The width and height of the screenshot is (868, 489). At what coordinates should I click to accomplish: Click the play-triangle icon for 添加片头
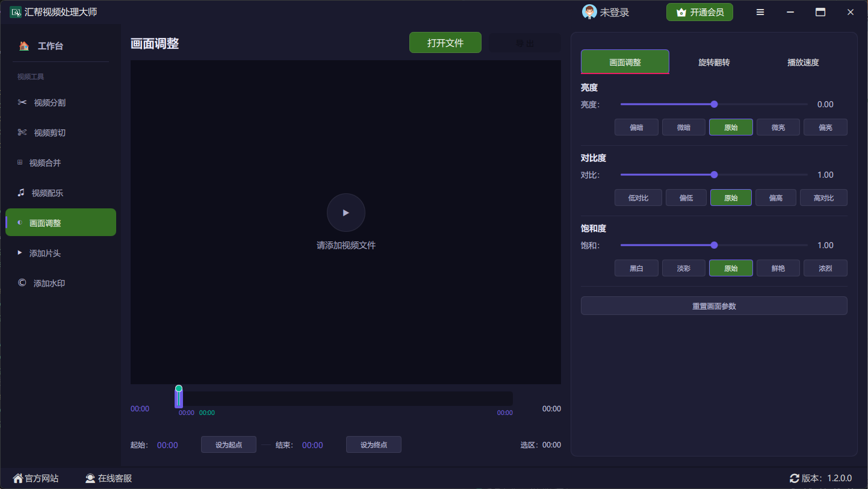[x=20, y=253]
